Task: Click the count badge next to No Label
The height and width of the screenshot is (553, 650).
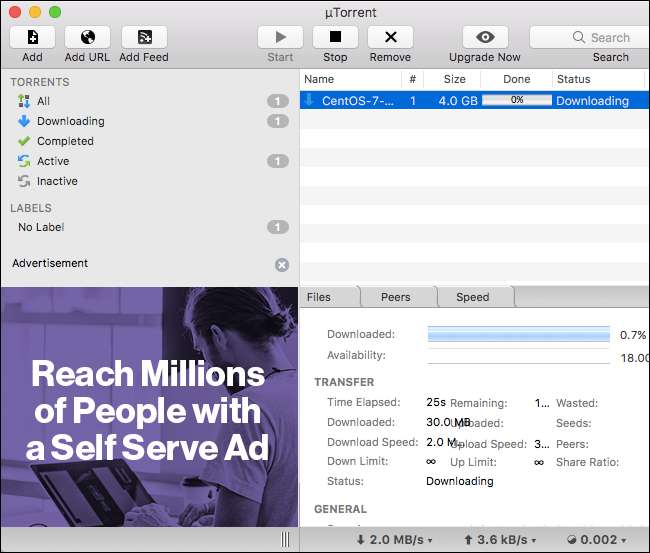Action: click(278, 227)
